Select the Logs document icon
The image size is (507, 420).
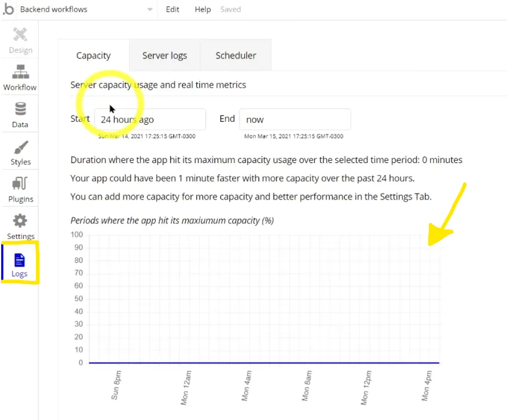tap(20, 260)
